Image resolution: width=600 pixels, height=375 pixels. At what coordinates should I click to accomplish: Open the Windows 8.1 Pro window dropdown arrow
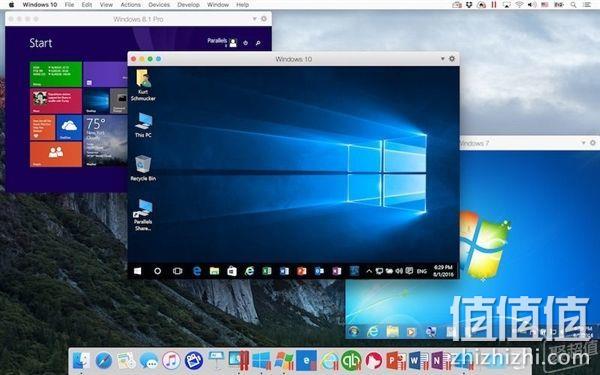(x=254, y=19)
